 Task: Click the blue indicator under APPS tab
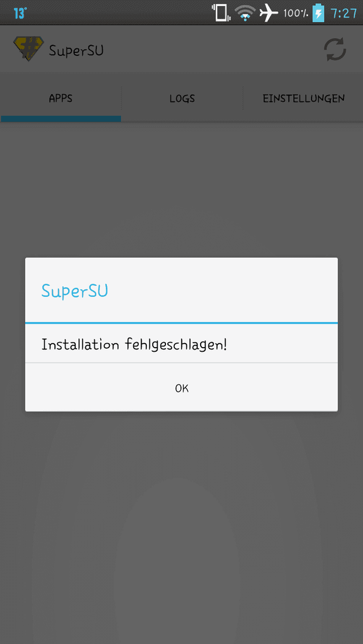61,119
